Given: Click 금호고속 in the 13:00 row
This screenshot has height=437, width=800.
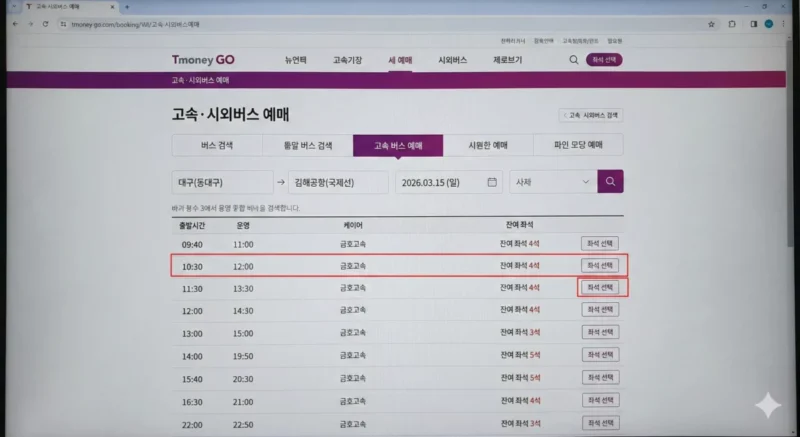Looking at the screenshot, I should click(x=353, y=332).
